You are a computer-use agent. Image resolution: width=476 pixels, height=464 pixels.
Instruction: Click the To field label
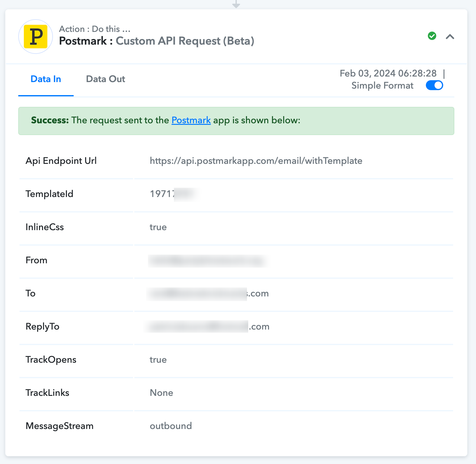tap(31, 293)
